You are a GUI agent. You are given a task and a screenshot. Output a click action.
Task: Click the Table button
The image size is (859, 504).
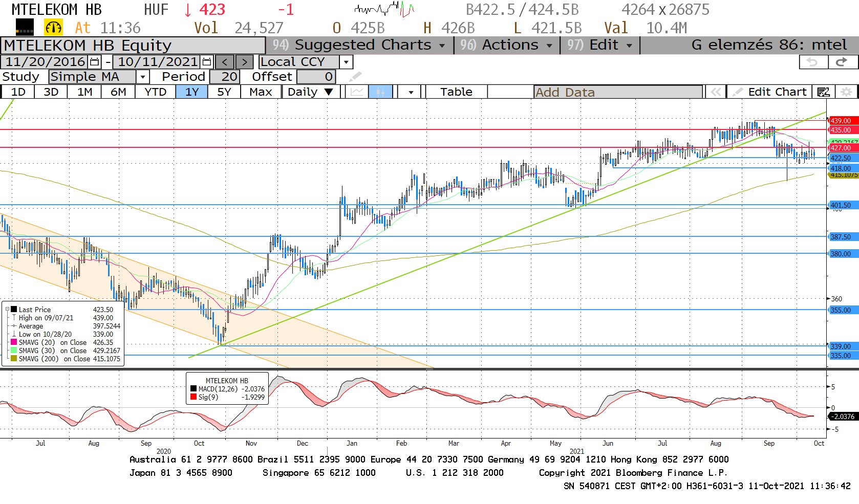(456, 92)
